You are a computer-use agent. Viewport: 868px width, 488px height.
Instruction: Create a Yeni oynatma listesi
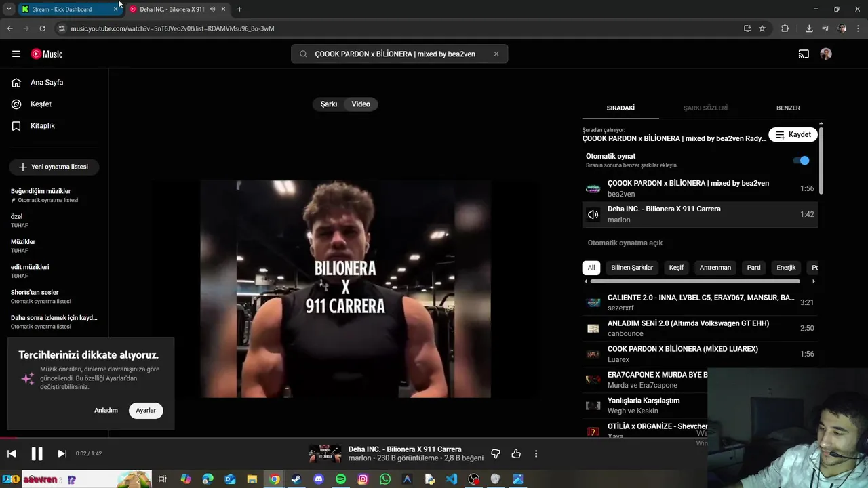click(54, 167)
